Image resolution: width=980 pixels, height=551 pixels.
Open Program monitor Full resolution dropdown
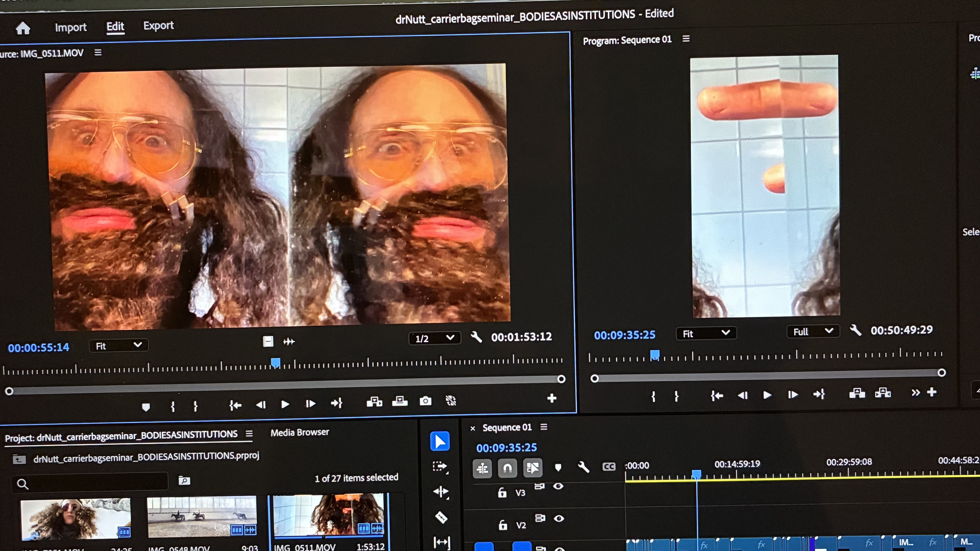tap(813, 332)
